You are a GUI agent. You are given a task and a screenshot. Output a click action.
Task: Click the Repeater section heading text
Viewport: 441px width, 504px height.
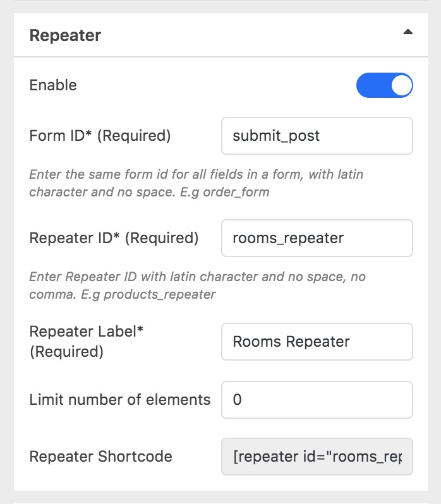coord(65,35)
